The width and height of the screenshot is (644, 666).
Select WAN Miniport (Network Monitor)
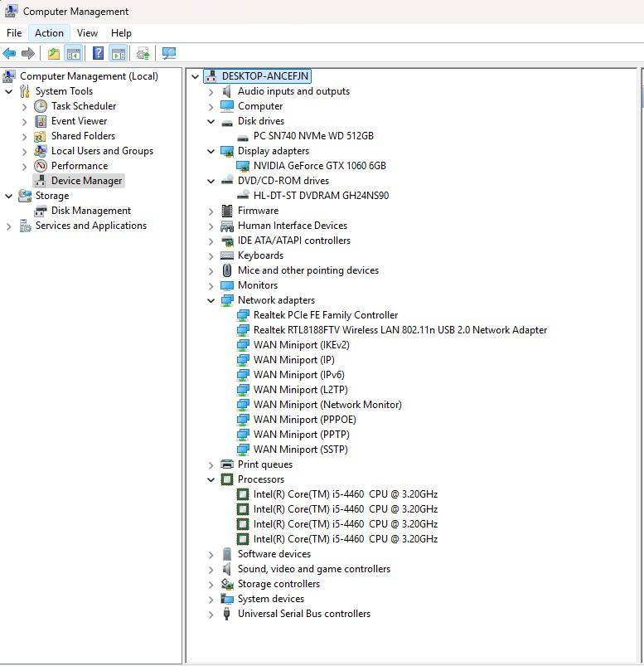[x=327, y=405]
